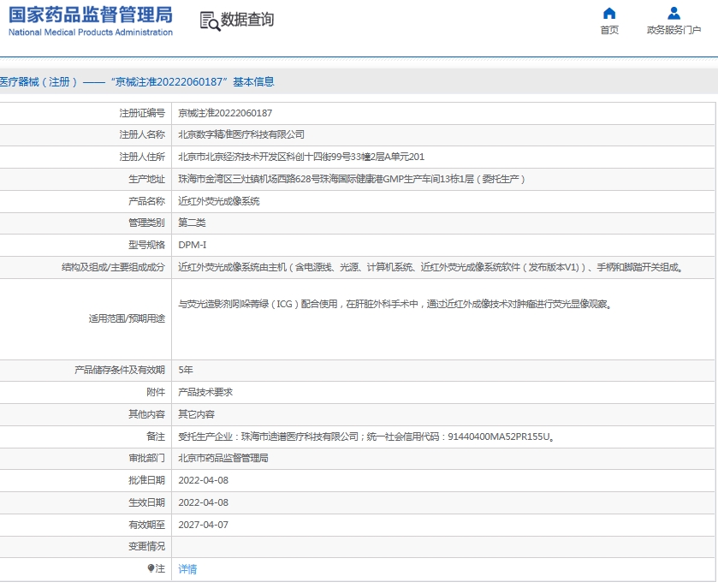The height and width of the screenshot is (588, 718).
Task: Click model specification value DPM-I
Action: (193, 245)
